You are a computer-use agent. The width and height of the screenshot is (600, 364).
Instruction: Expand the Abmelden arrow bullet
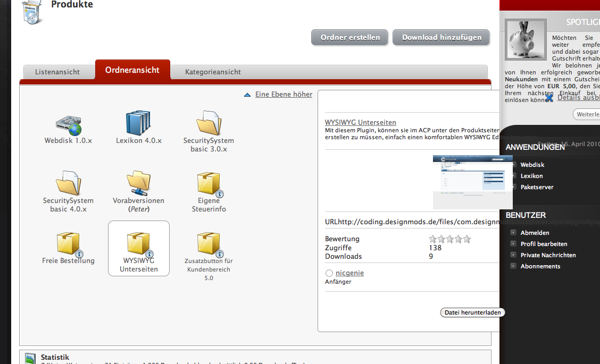(513, 233)
